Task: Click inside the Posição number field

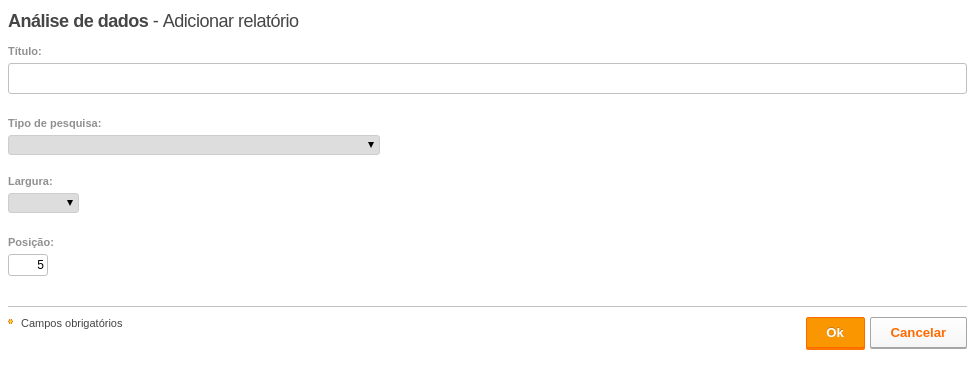Action: click(x=28, y=265)
